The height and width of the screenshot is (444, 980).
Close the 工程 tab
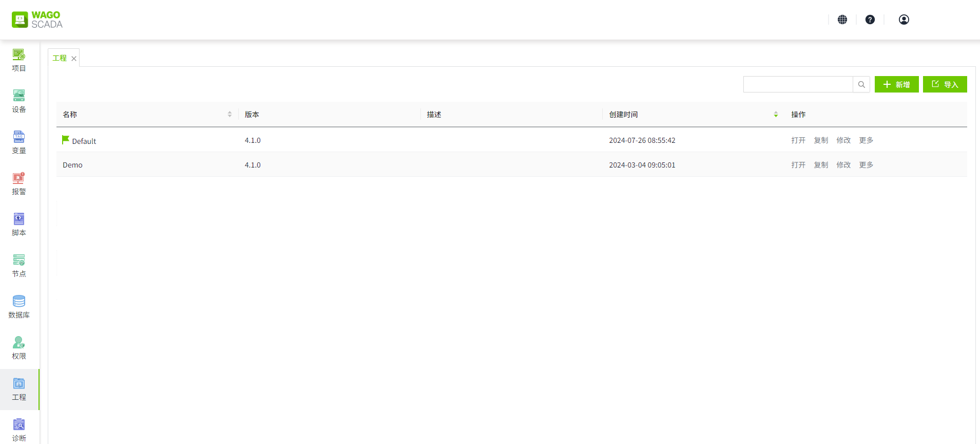[74, 59]
